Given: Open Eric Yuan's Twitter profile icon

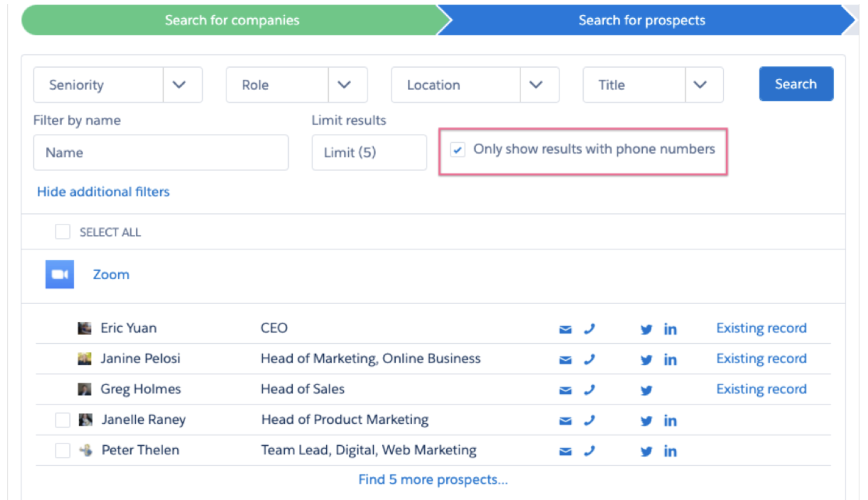Looking at the screenshot, I should [x=646, y=330].
